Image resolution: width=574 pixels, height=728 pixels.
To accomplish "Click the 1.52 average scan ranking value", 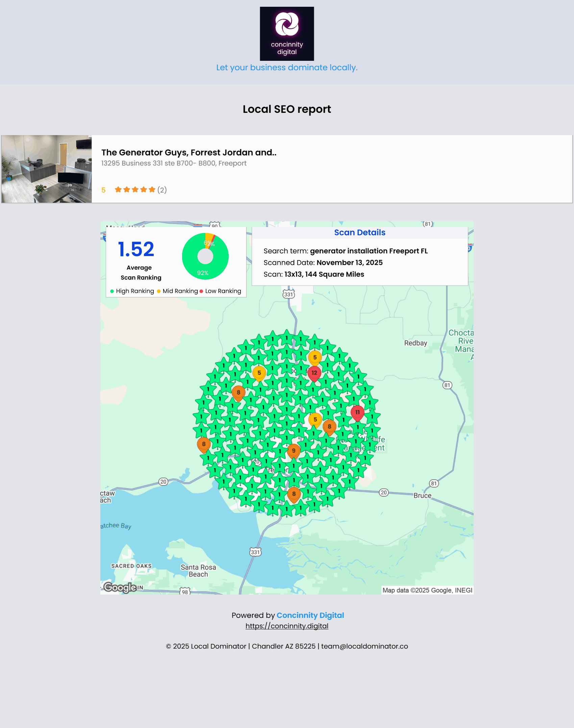I will coord(136,249).
